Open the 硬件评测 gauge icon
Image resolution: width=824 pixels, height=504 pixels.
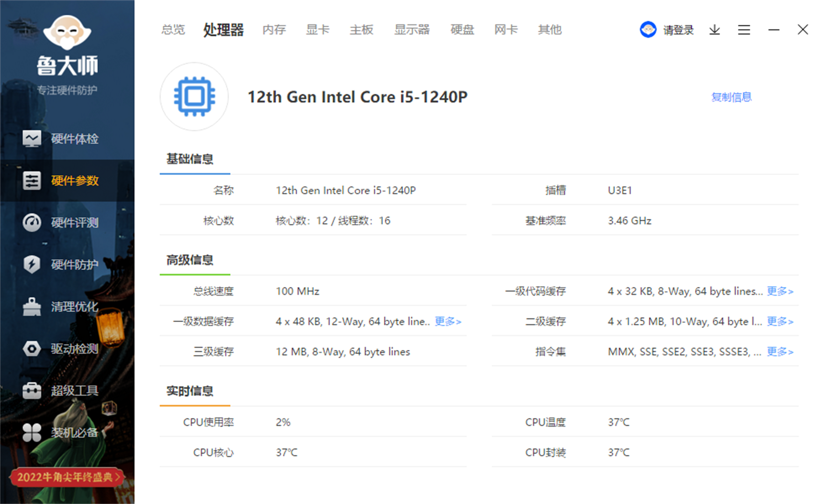click(x=32, y=223)
